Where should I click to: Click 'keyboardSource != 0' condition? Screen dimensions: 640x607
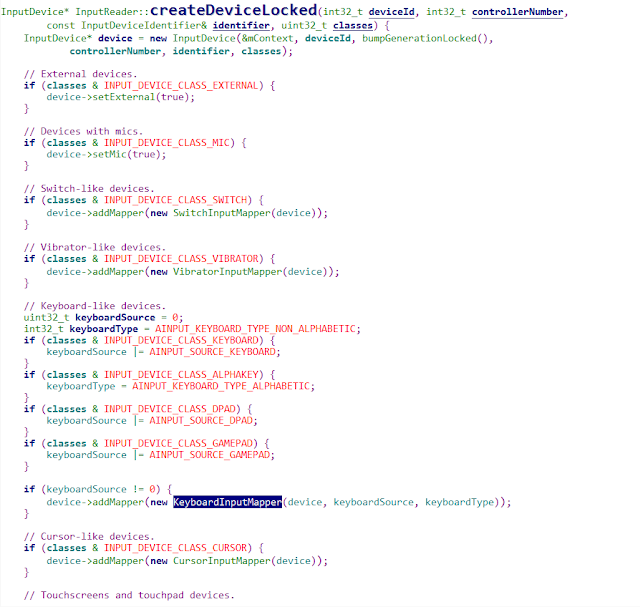101,489
